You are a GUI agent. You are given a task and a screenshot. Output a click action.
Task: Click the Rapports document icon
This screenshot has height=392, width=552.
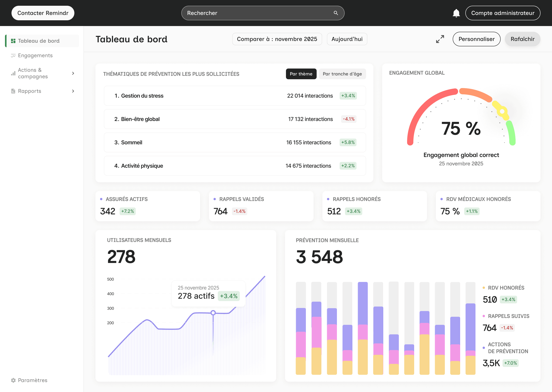[x=13, y=91]
